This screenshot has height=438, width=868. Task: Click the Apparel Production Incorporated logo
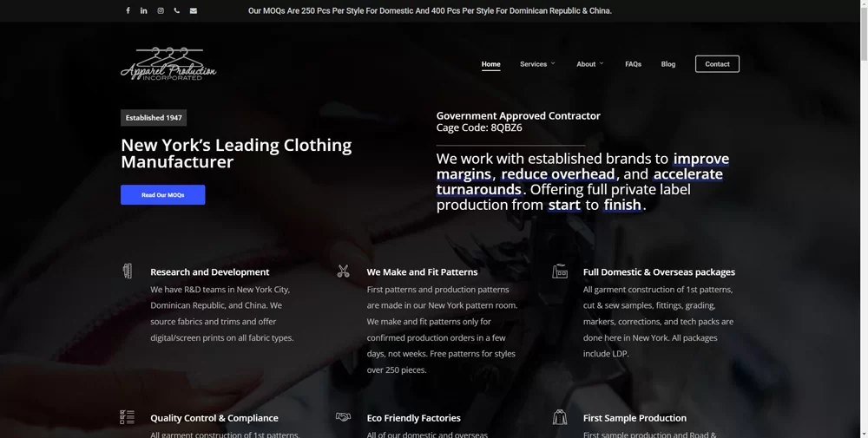(x=168, y=64)
